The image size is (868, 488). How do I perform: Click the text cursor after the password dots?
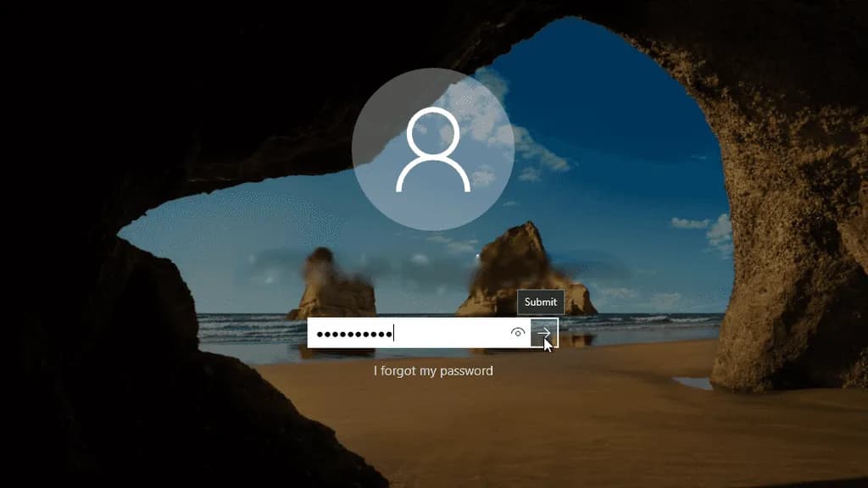click(x=395, y=334)
